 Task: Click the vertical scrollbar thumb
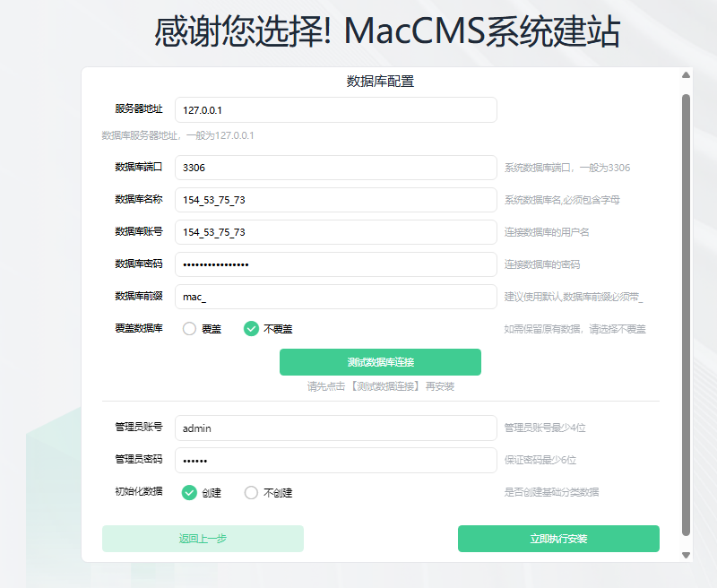tap(687, 314)
